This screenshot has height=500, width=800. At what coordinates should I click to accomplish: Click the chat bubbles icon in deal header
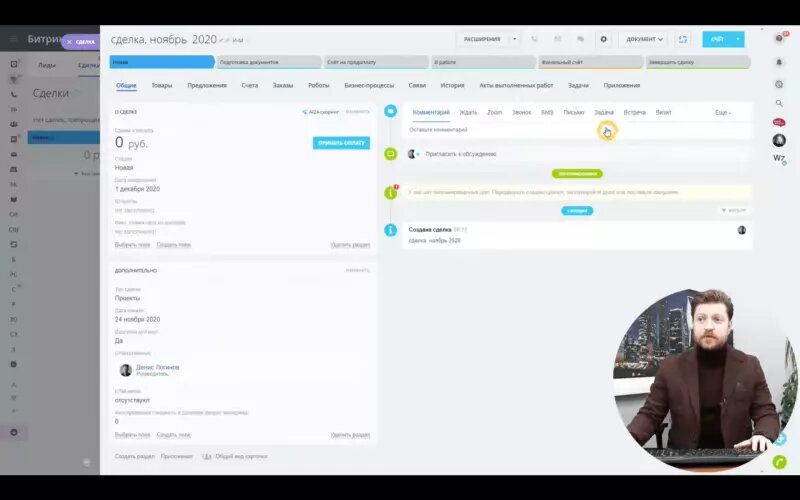pyautogui.click(x=581, y=39)
